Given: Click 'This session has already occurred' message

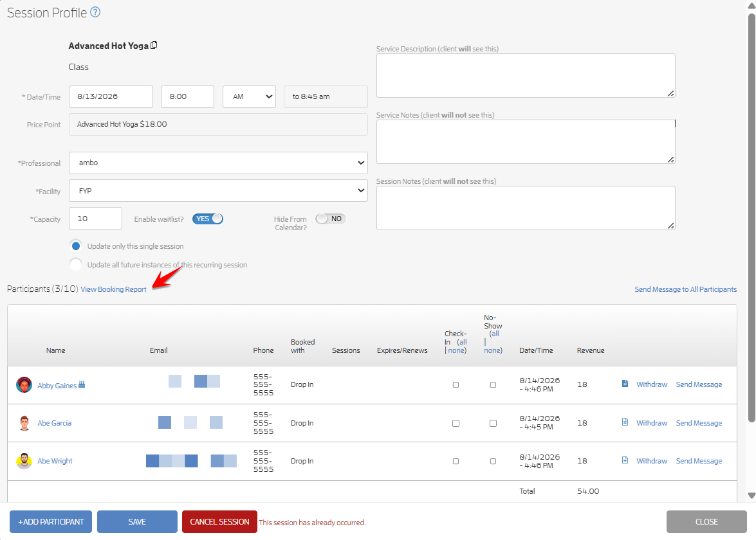Looking at the screenshot, I should (312, 523).
